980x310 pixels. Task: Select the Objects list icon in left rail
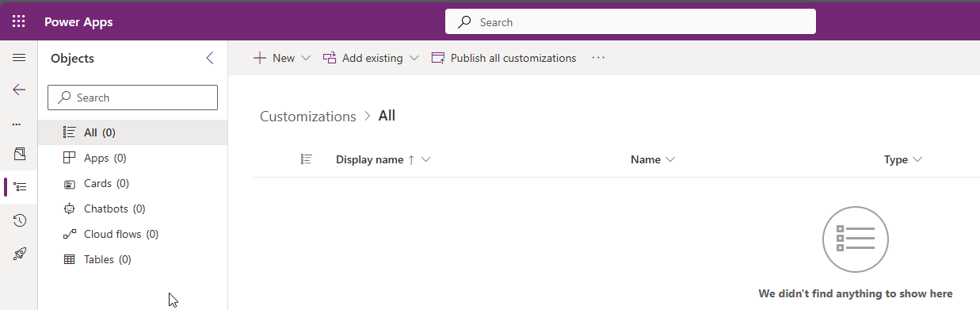coord(21,187)
